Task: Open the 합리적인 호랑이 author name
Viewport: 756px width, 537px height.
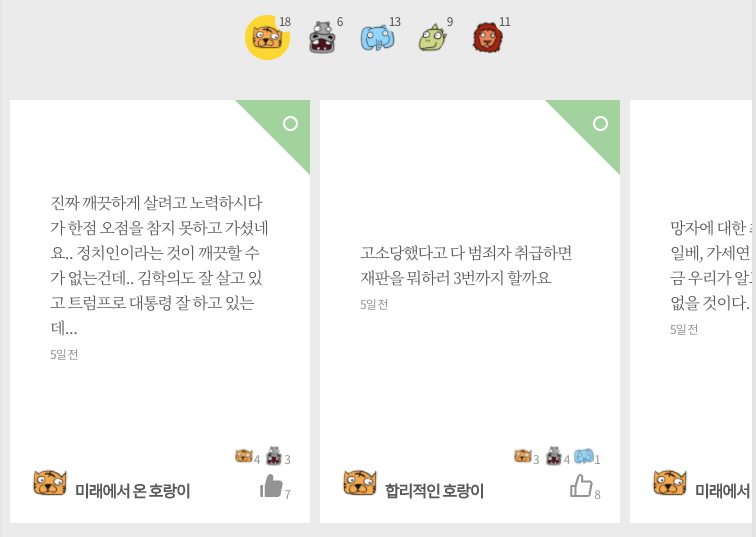Action: point(434,491)
